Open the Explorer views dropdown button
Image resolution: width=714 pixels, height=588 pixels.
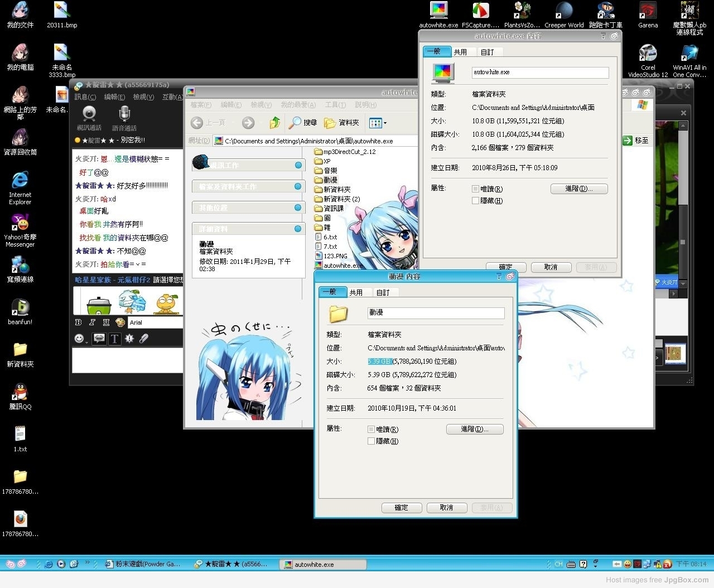tap(378, 123)
